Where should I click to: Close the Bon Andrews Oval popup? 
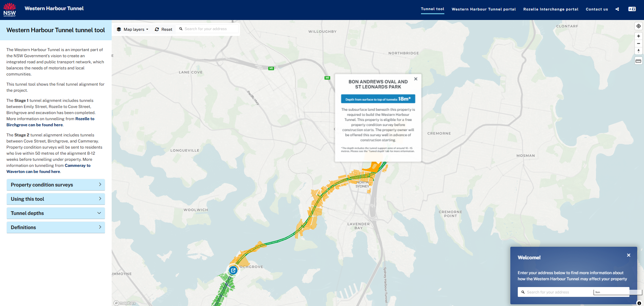coord(416,79)
